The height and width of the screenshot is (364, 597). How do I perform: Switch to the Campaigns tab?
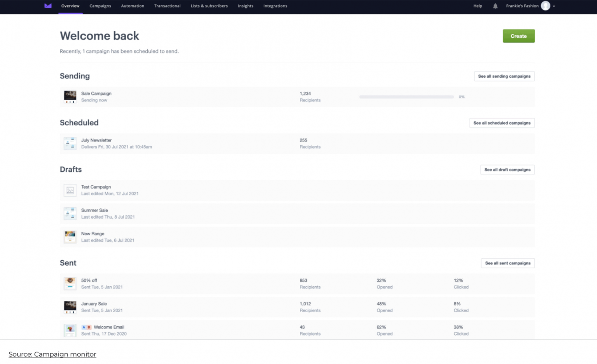click(x=100, y=6)
